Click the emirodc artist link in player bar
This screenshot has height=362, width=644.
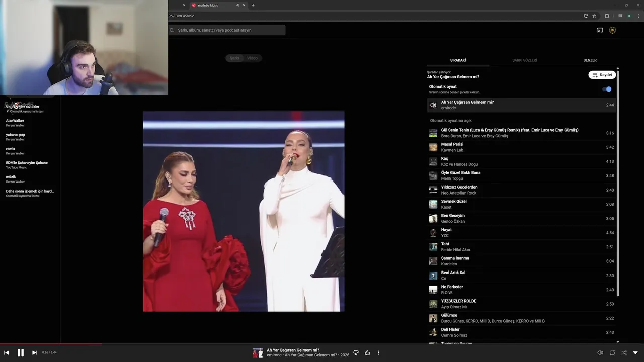(x=273, y=355)
